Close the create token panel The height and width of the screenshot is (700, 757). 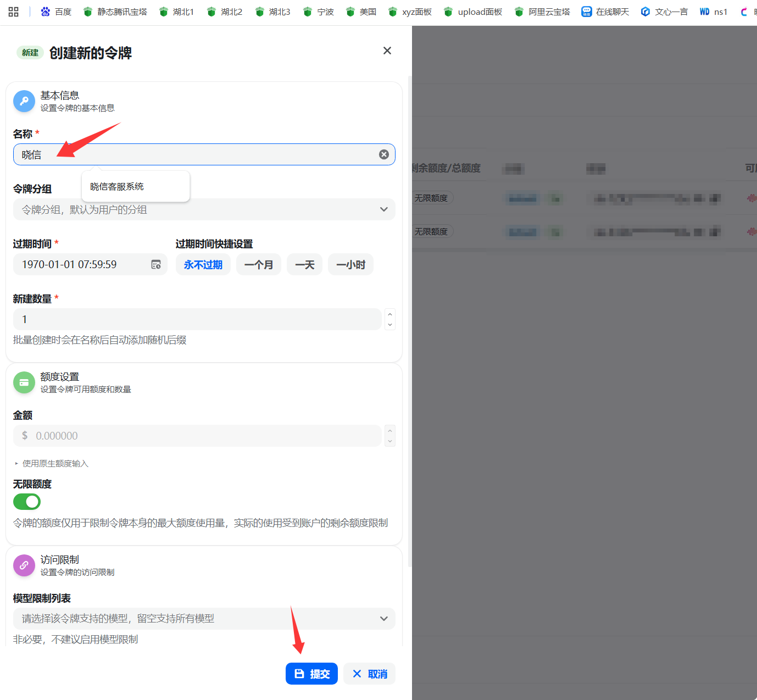click(387, 51)
